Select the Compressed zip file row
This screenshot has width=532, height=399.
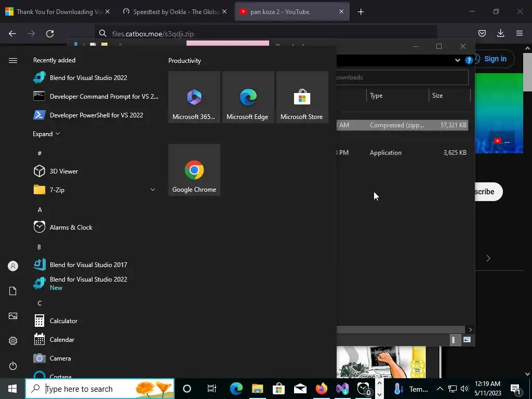point(403,125)
